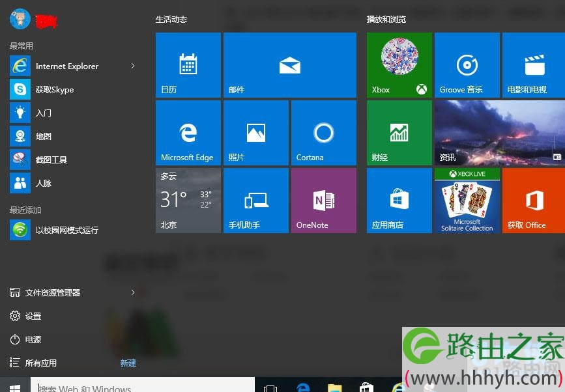Viewport: 565px width, 392px height.
Task: Launch the Microsoft Edge tile
Action: click(x=188, y=133)
